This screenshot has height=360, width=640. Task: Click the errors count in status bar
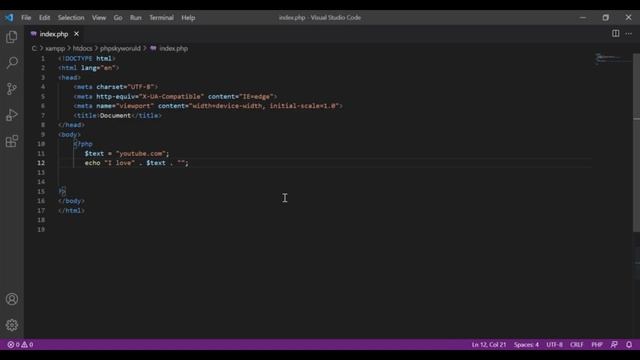[x=13, y=345]
